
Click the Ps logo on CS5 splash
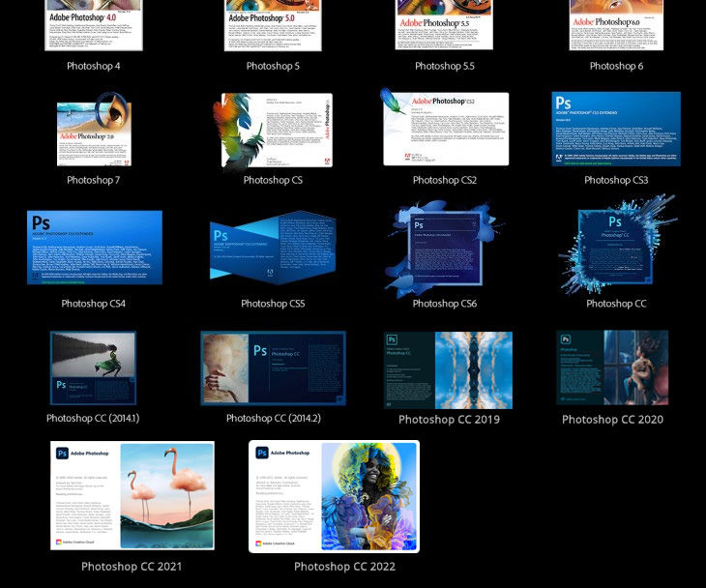pyautogui.click(x=221, y=236)
